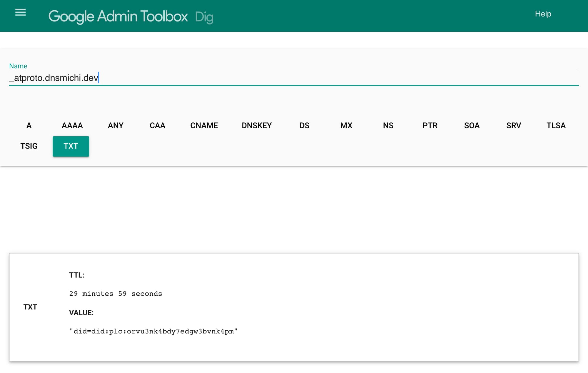
Task: Switch to SRV record type
Action: 513,126
